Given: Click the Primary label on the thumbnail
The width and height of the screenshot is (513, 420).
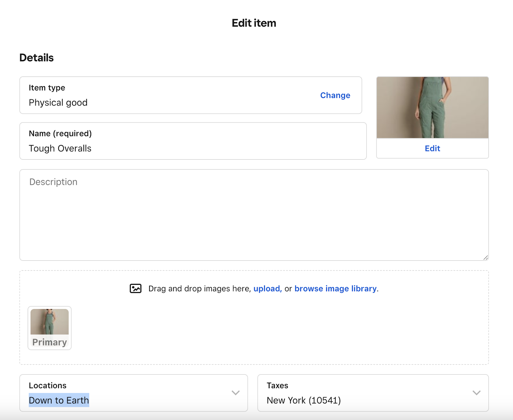Looking at the screenshot, I should point(49,342).
